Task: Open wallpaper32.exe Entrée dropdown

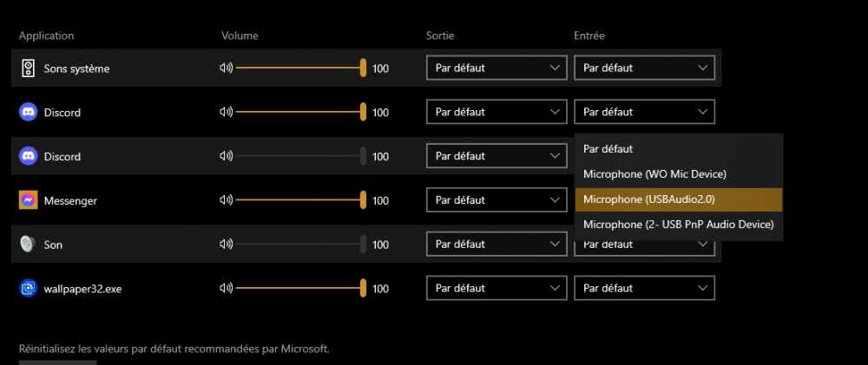Action: pyautogui.click(x=644, y=289)
